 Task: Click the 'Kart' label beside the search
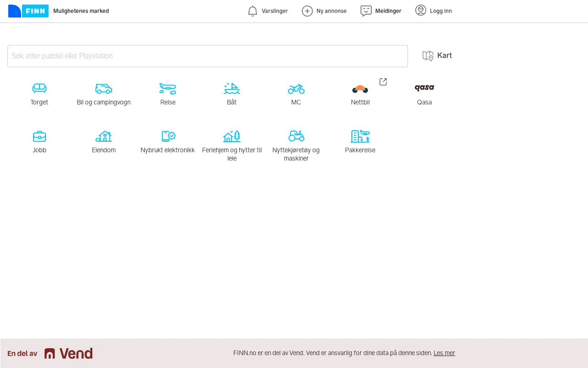(445, 56)
